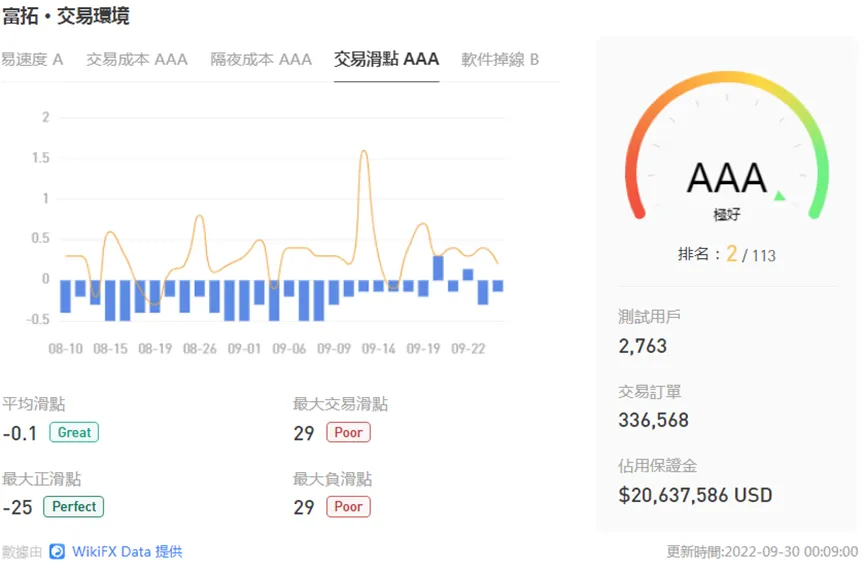Viewport: 865px width, 573px height.
Task: Click the 測試用戶 value 2,763
Action: pos(643,346)
